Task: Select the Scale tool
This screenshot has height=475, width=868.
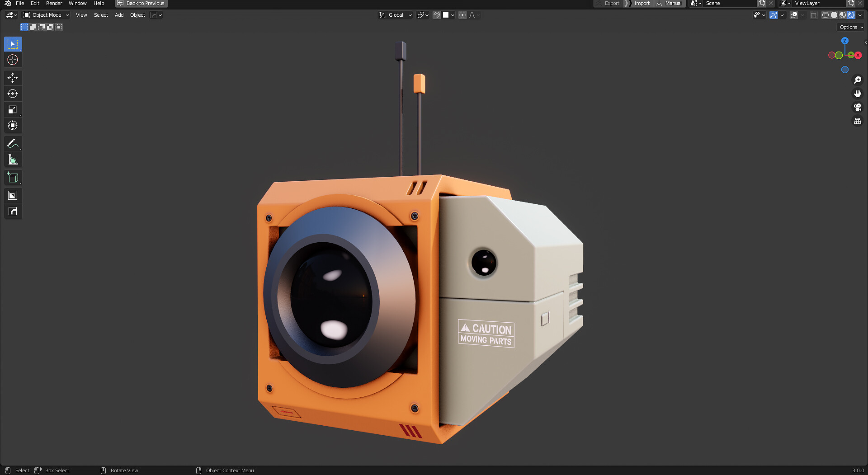Action: point(13,109)
